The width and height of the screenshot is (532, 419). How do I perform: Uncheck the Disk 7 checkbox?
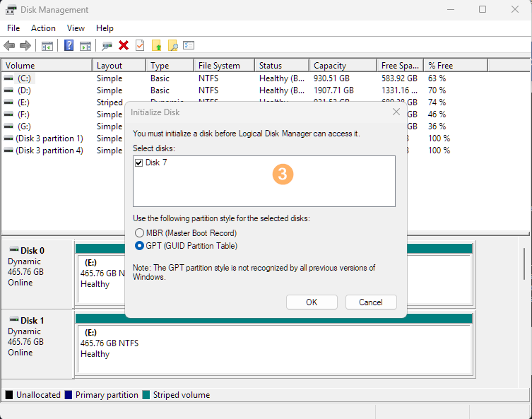(138, 163)
